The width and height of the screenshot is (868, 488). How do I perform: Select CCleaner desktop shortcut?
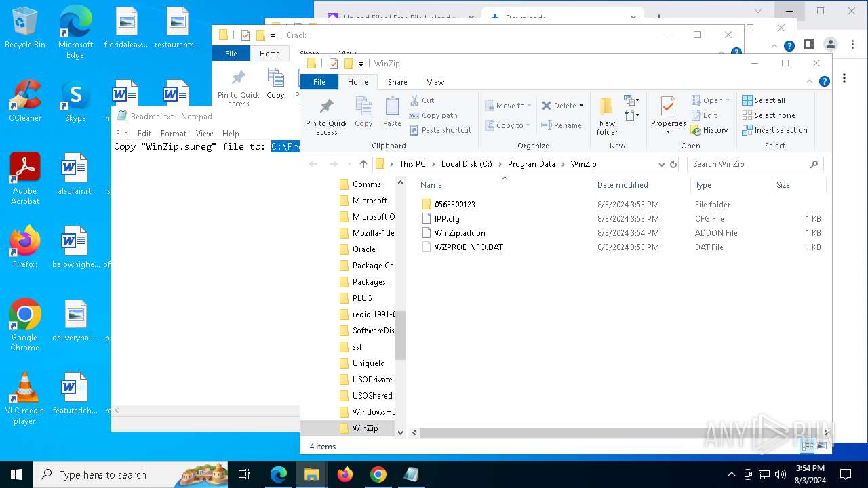click(x=25, y=101)
